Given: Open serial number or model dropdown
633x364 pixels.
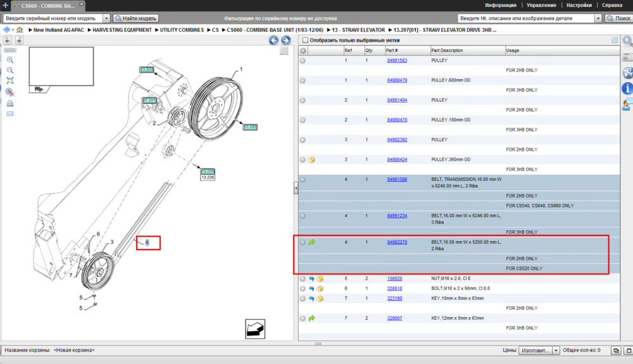Looking at the screenshot, I should click(106, 18).
